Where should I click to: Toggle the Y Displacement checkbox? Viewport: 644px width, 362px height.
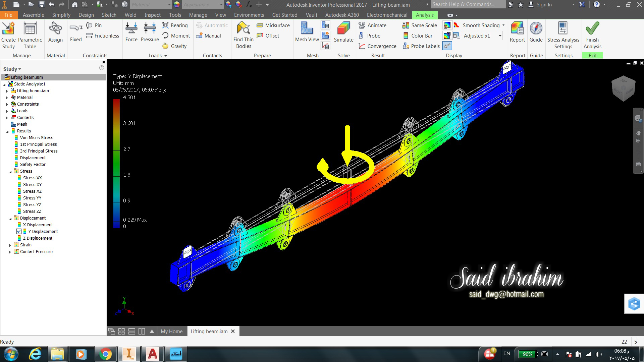[19, 232]
